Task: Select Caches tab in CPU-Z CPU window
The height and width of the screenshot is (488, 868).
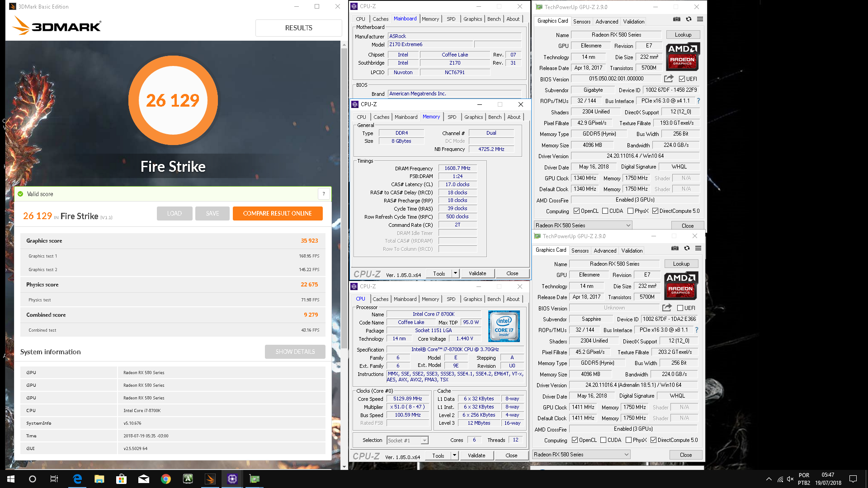Action: tap(380, 299)
